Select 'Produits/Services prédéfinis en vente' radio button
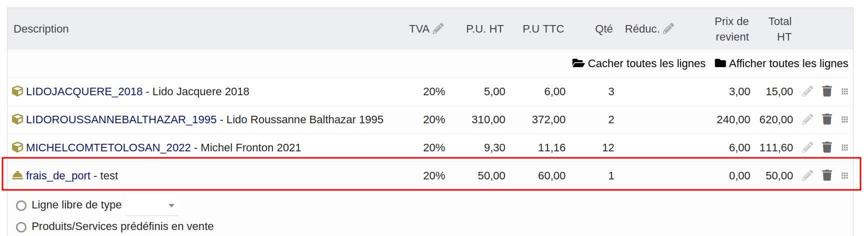The image size is (868, 236). pyautogui.click(x=21, y=227)
